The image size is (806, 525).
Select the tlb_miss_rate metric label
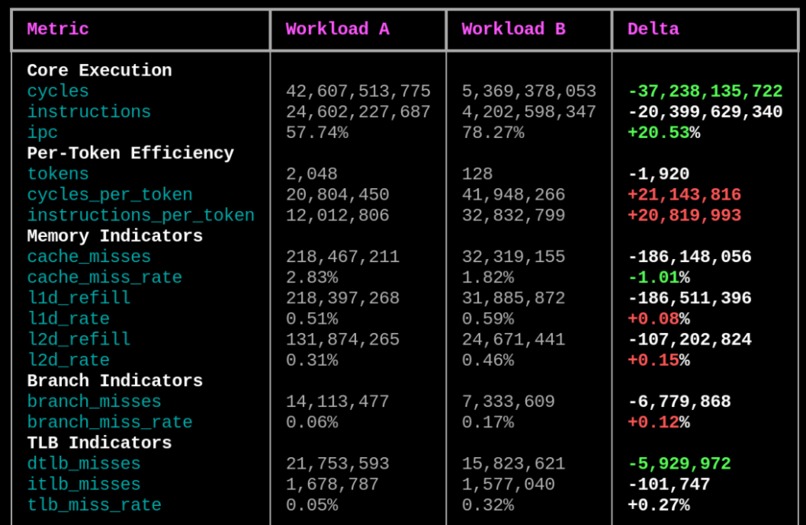coord(94,505)
